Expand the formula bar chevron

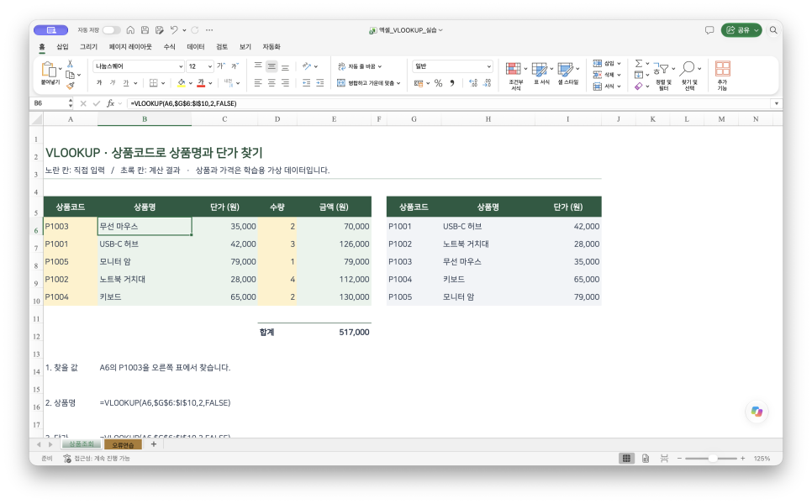coord(776,103)
